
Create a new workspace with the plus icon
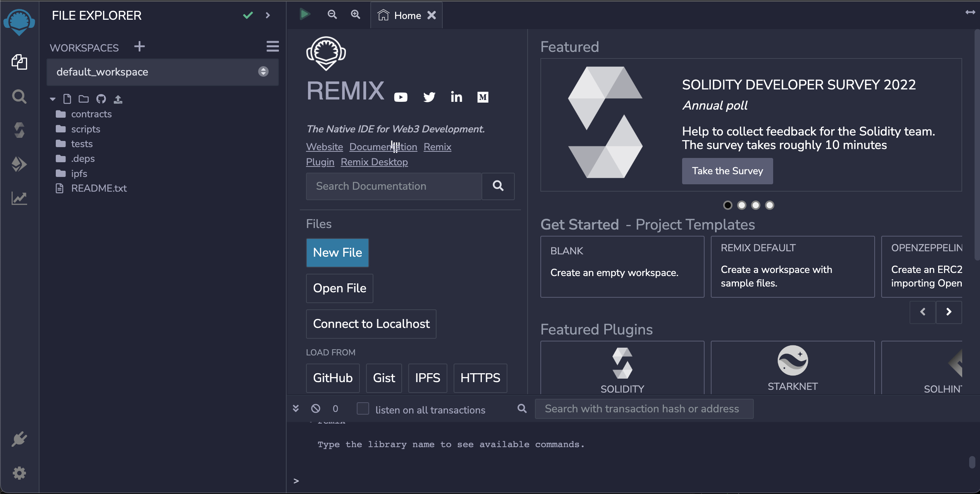(139, 46)
